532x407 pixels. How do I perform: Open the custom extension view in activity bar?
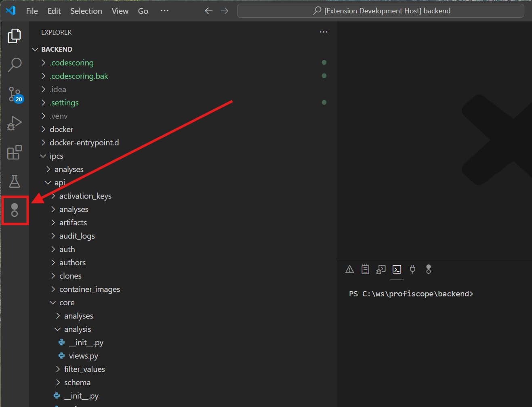(15, 210)
